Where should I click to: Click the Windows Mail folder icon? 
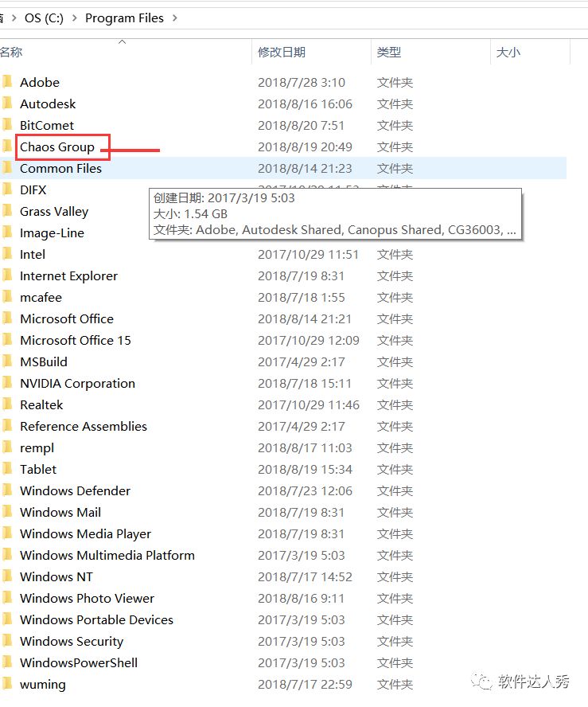(6, 512)
